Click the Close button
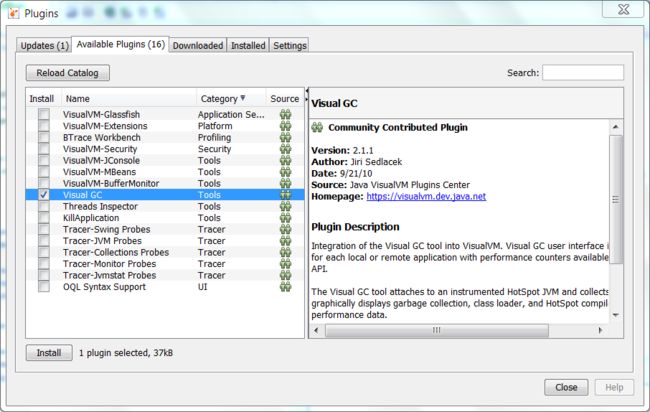 566,387
